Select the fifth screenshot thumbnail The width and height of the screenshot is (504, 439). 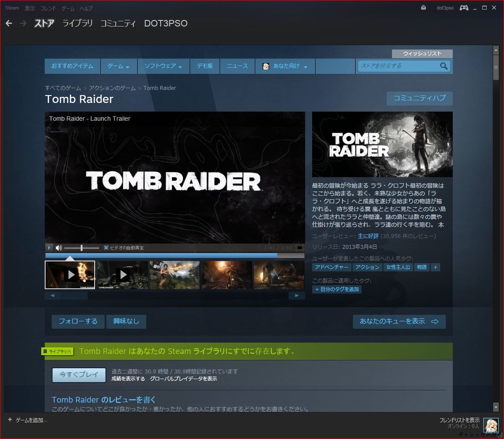pos(279,275)
